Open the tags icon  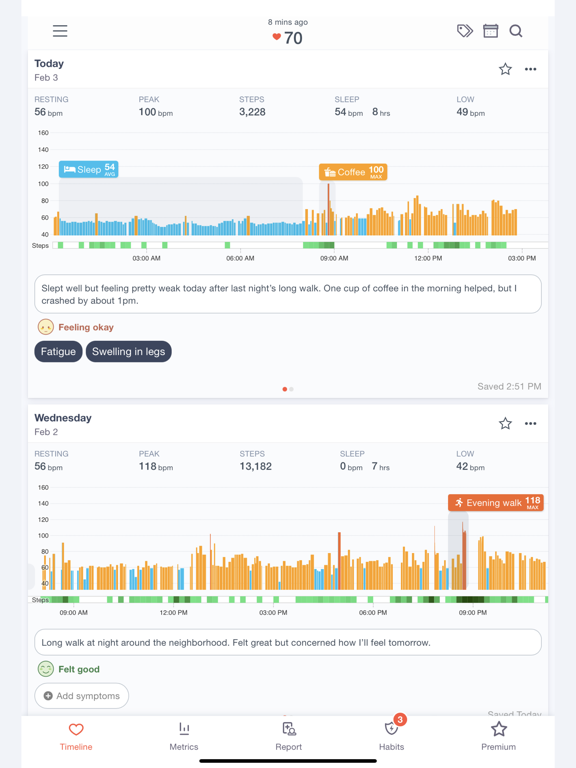(465, 31)
